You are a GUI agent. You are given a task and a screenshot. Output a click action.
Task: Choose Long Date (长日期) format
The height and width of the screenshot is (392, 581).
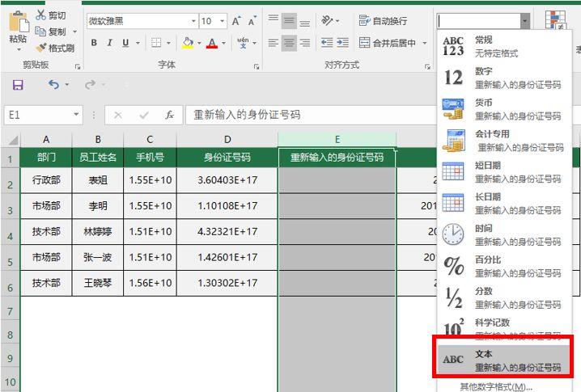[x=503, y=204]
